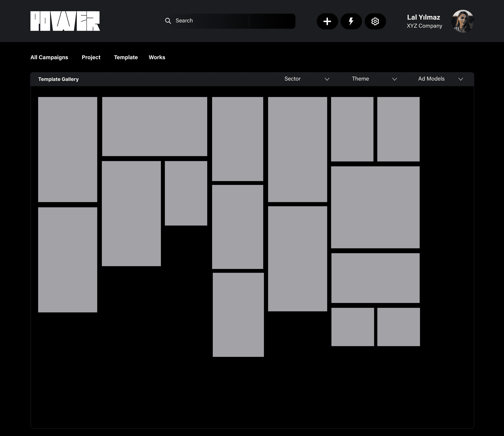Open Lal Yılmaz profile avatar

pos(463,21)
